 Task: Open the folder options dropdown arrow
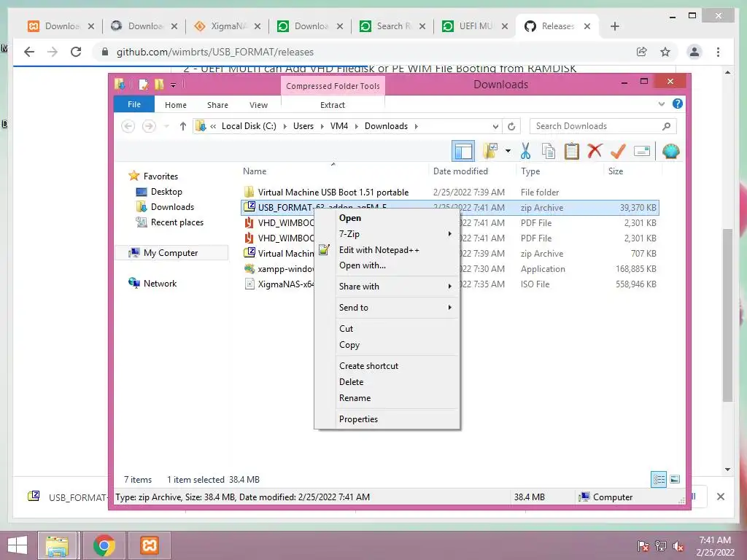click(x=508, y=152)
